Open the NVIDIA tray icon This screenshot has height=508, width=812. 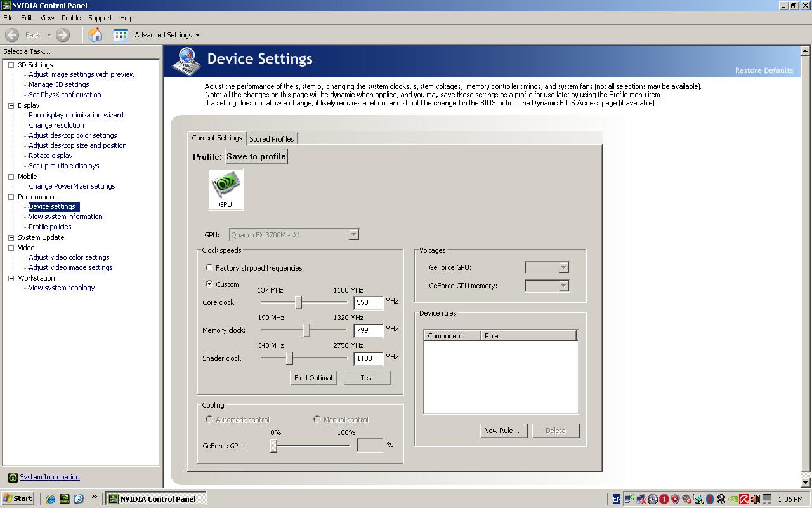click(733, 499)
